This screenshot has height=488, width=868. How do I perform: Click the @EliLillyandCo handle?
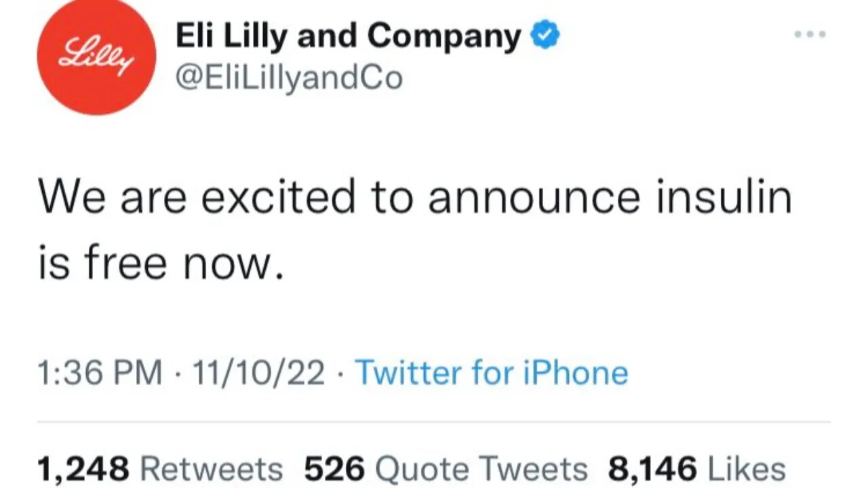pos(289,78)
